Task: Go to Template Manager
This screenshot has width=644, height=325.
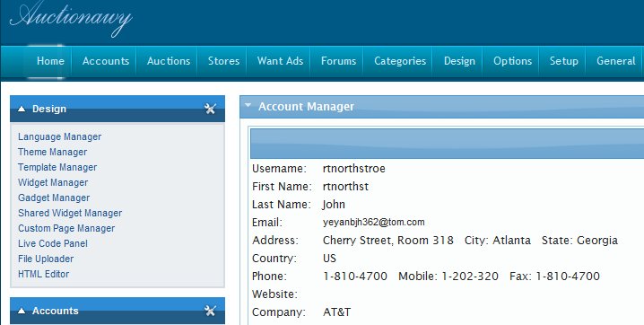Action: tap(57, 167)
